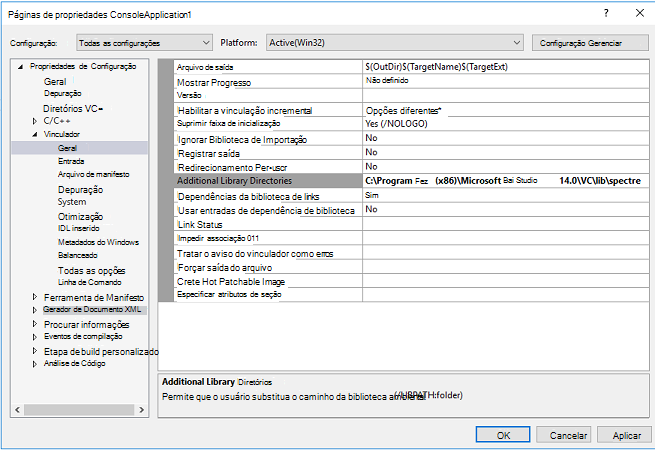Select Diretórios VC tree item
The image size is (655, 450).
coord(73,109)
